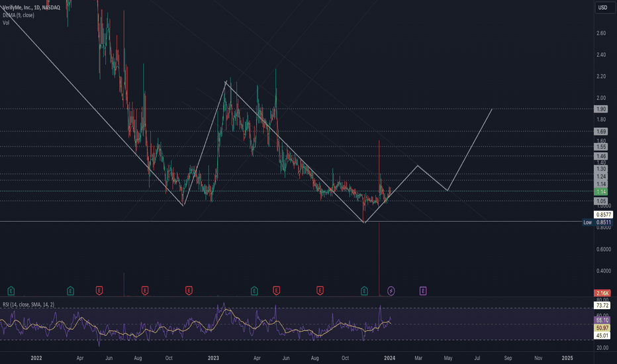
Task: Select the DEMA (9, close) indicator legend
Action: 19,15
